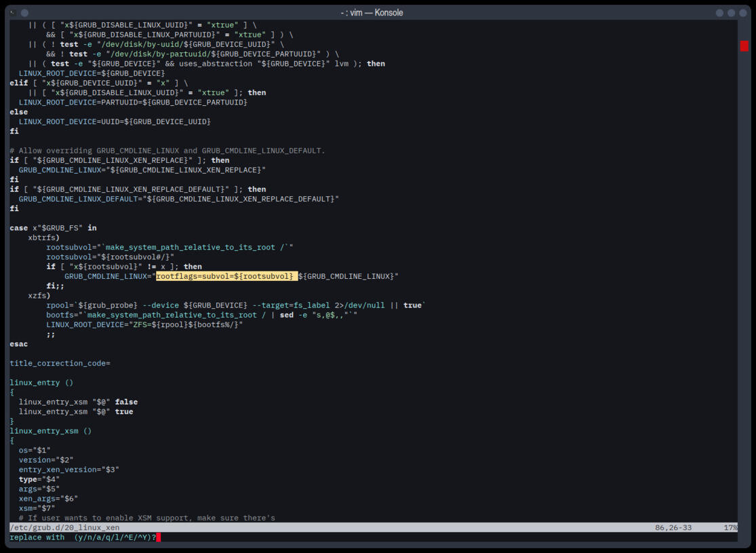Viewport: 756px width, 553px height.
Task: Click the red scrollbar thumb
Action: pos(744,46)
